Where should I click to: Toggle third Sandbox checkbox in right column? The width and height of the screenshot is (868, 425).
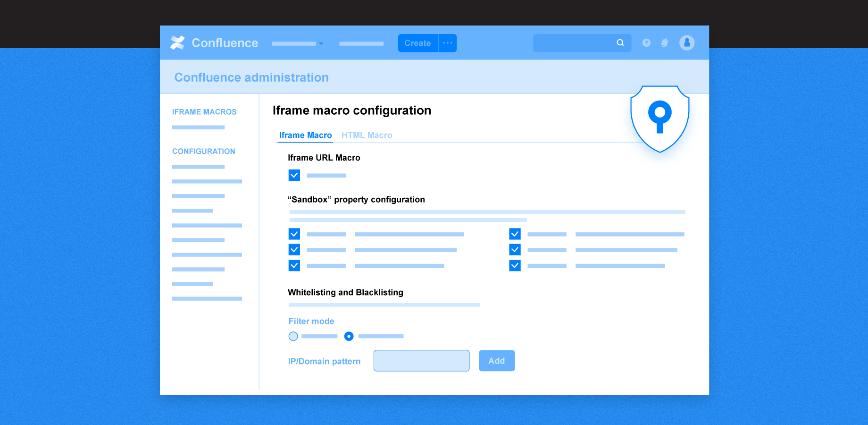515,265
